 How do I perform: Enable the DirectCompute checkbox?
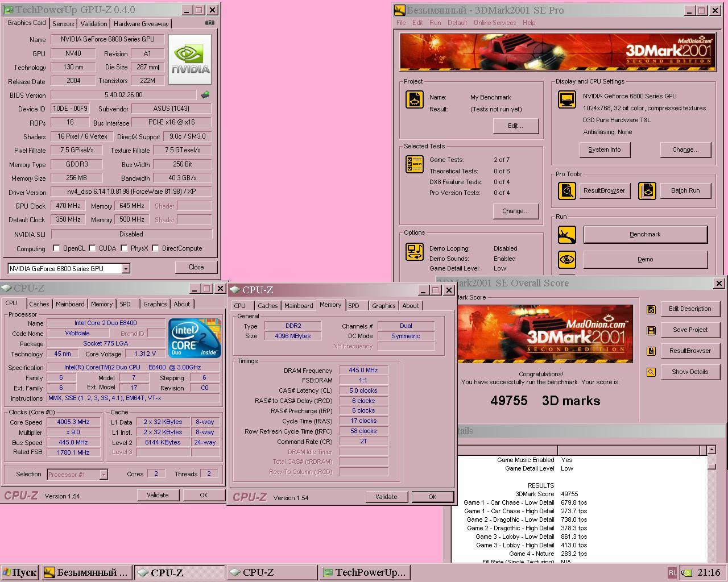click(155, 248)
